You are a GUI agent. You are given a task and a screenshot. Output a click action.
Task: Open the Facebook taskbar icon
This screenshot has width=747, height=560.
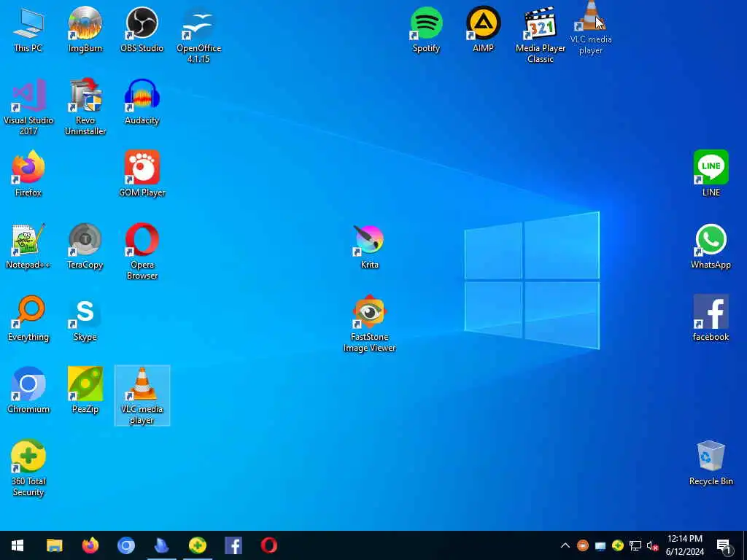pos(233,545)
